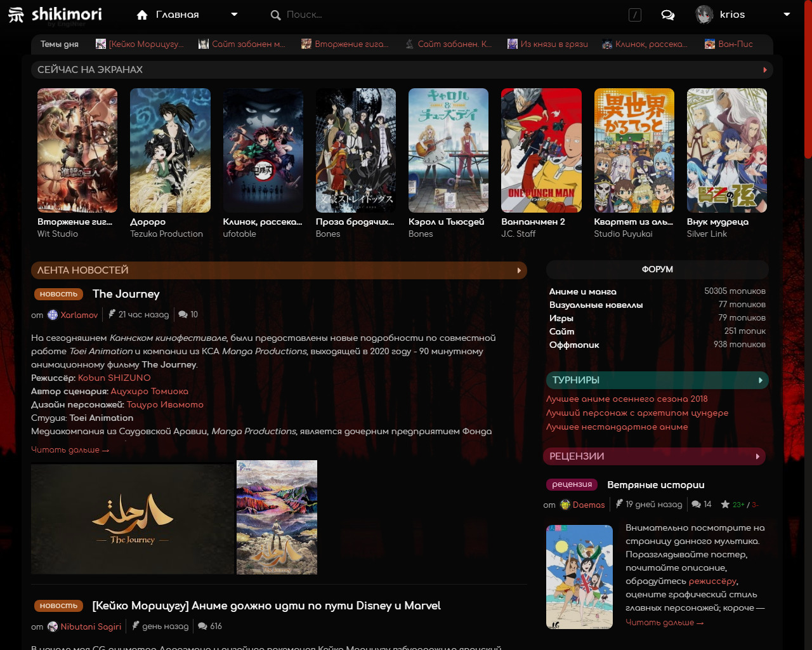The height and width of the screenshot is (650, 812).
Task: Open Кейко Морицугу Disney и Marvel news title
Action: [266, 606]
